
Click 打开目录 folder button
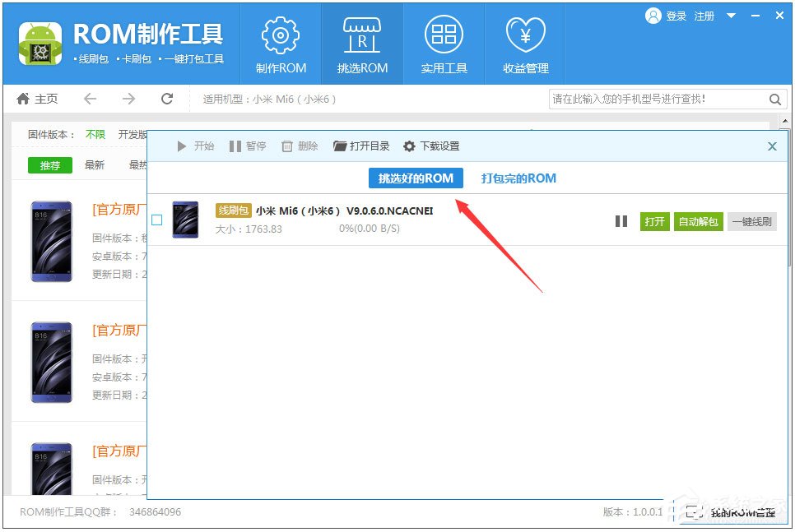coord(361,146)
